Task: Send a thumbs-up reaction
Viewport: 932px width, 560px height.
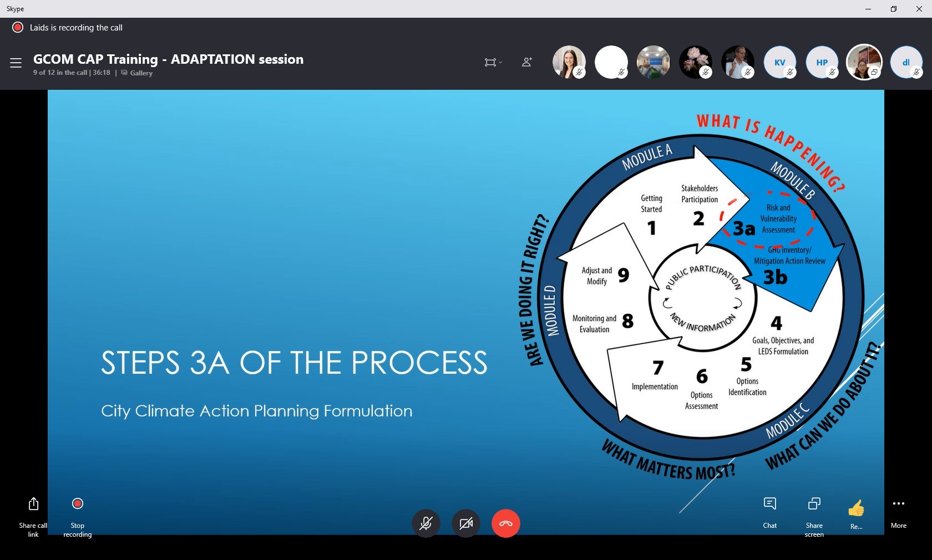Action: tap(856, 508)
